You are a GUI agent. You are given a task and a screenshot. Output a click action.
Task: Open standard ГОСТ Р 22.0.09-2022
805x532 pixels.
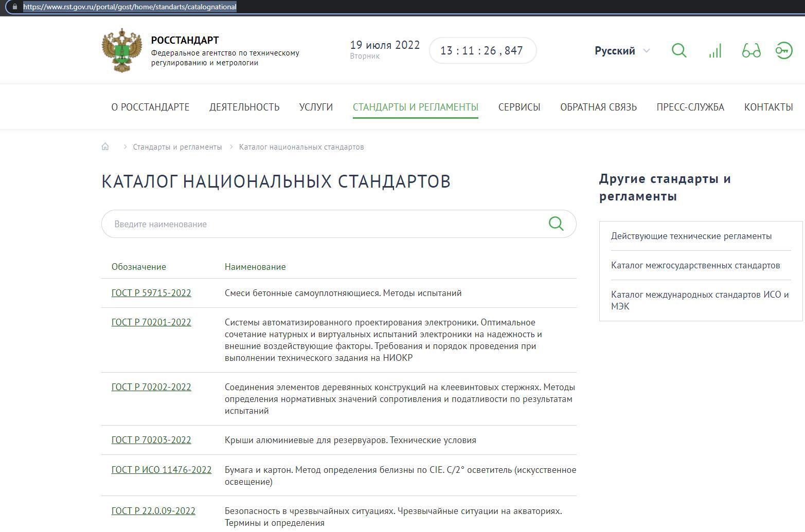click(153, 511)
